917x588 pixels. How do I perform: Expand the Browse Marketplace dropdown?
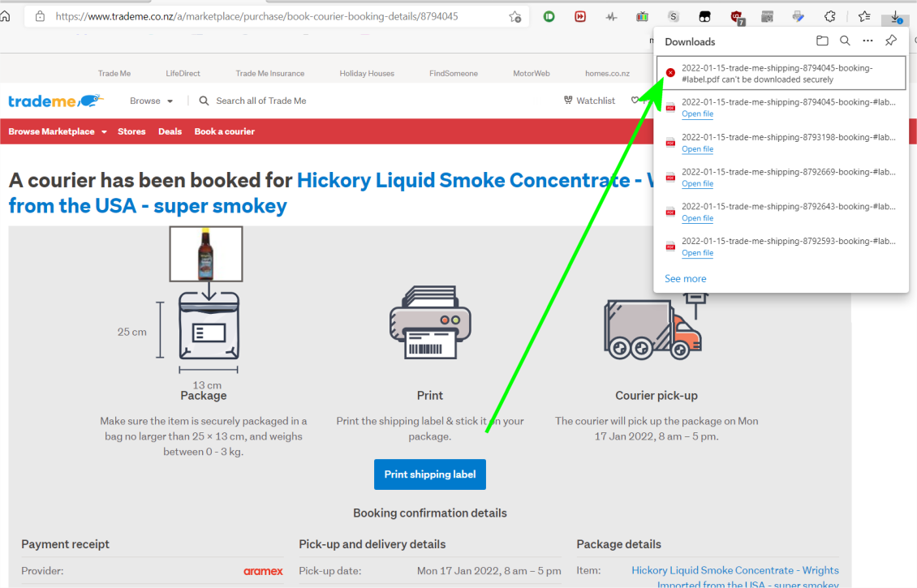pyautogui.click(x=58, y=131)
